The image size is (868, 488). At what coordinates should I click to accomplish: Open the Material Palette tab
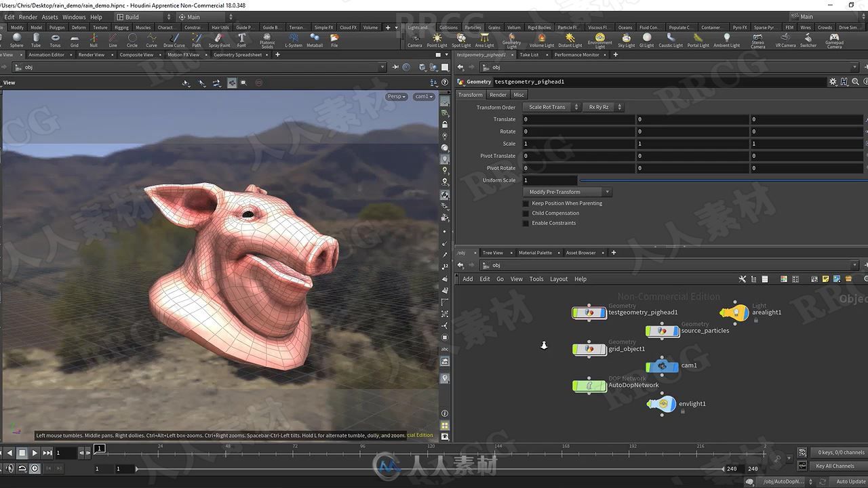click(535, 253)
